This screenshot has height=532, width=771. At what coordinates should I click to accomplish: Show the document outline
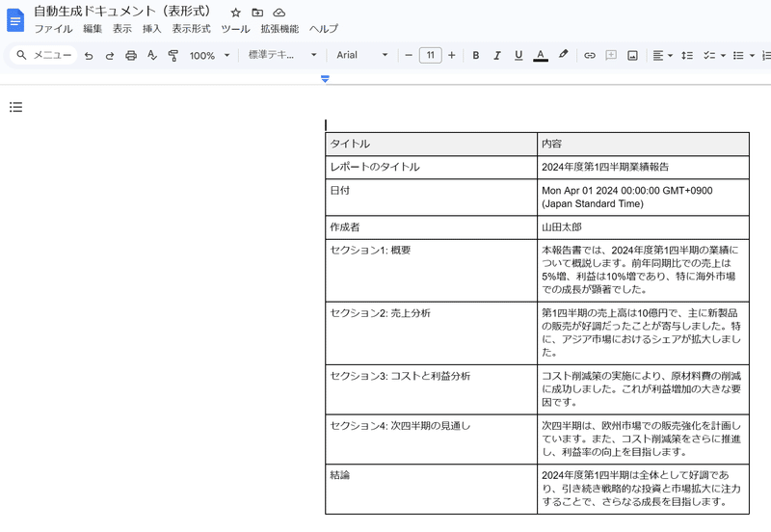[x=15, y=107]
